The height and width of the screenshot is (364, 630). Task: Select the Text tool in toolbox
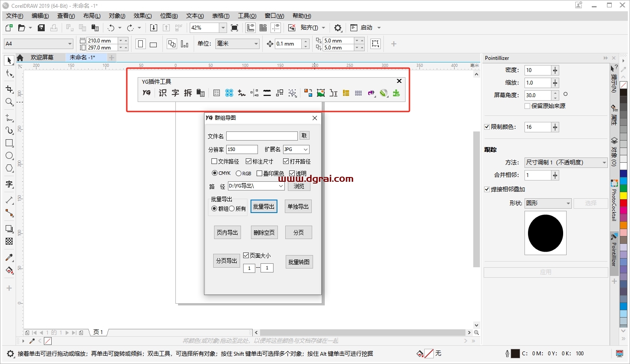tap(9, 184)
